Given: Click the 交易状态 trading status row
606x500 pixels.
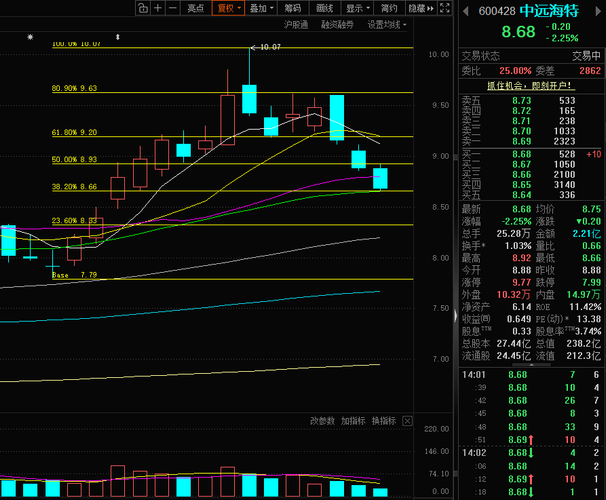Looking at the screenshot, I should (531, 56).
